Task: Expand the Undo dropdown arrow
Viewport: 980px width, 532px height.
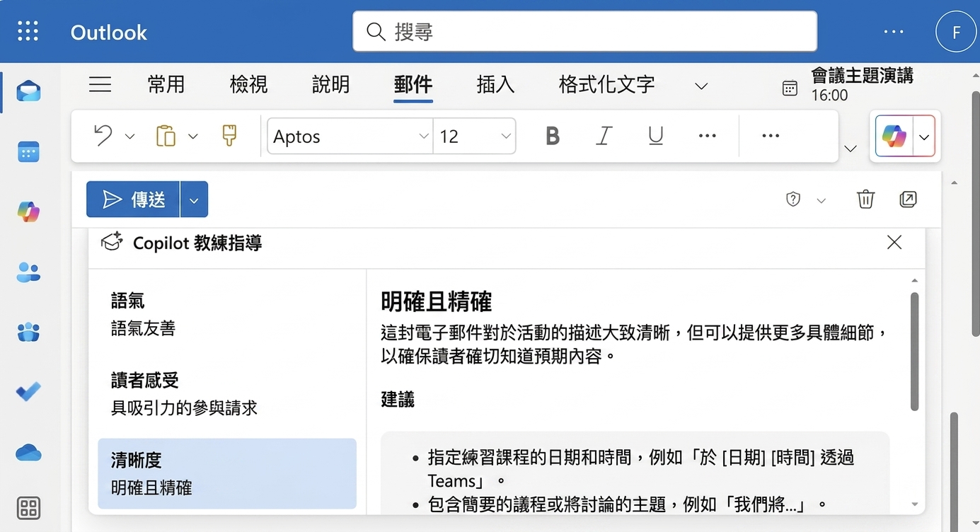Action: click(x=129, y=137)
